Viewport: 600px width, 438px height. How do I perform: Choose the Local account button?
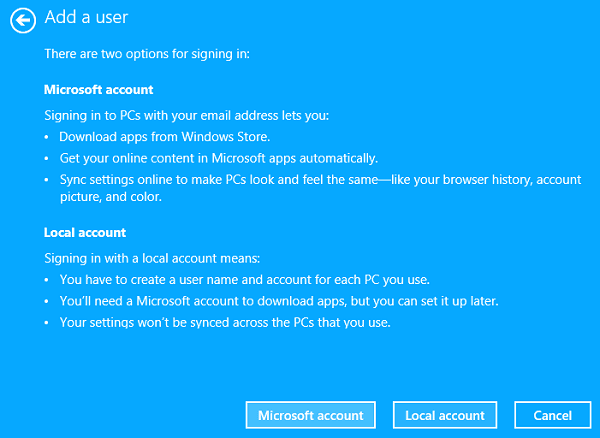coord(445,415)
